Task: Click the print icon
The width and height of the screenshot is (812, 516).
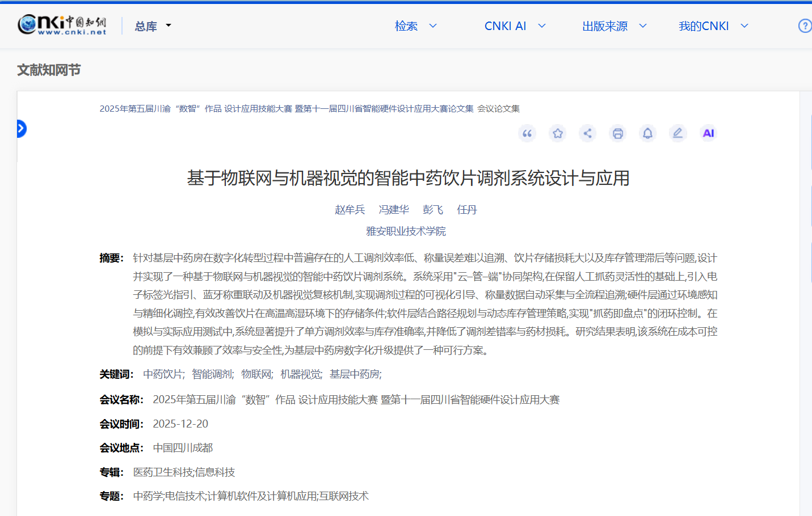Action: point(617,133)
